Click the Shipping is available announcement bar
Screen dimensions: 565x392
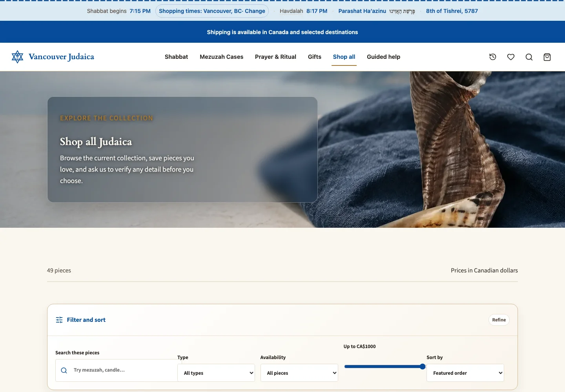click(x=282, y=32)
